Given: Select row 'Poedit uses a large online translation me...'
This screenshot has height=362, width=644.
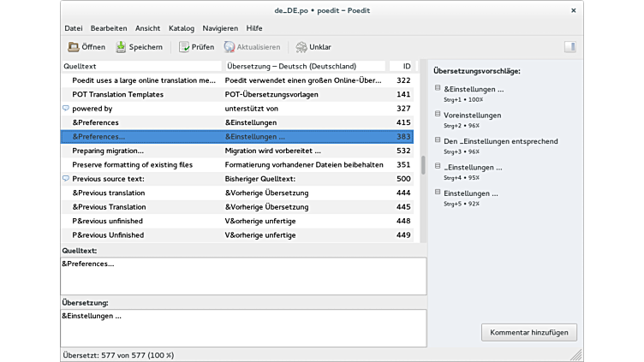Looking at the screenshot, I should 237,80.
